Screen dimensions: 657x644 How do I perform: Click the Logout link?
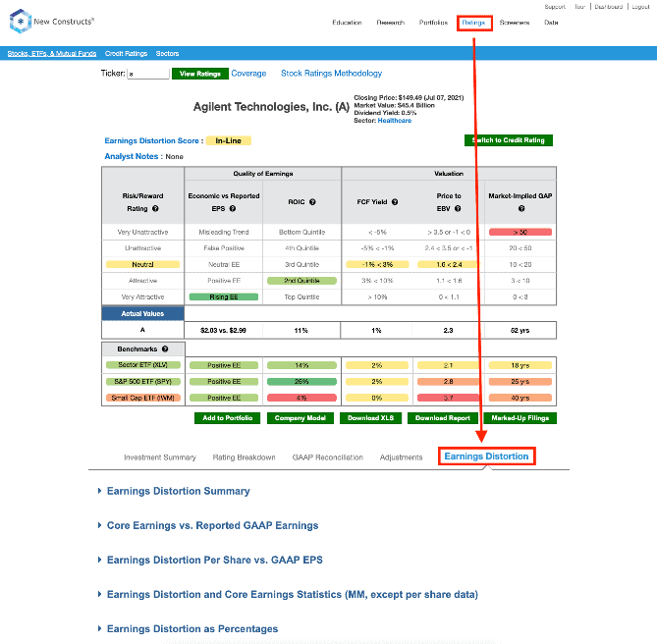tap(640, 7)
